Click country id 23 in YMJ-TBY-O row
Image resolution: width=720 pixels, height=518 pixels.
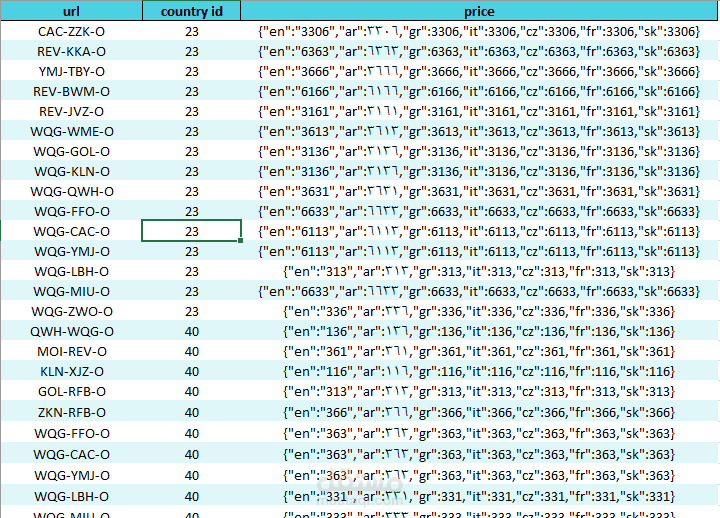[x=191, y=72]
